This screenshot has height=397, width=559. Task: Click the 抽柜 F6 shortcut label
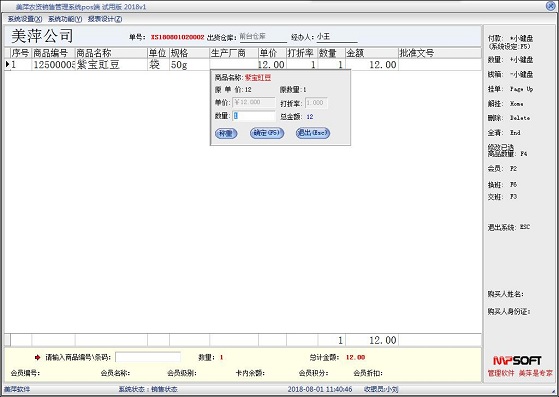[x=502, y=185]
